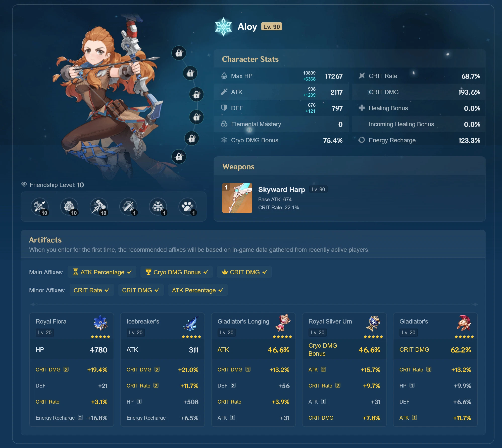
Task: Select the third talent icon with arrow
Action: click(99, 207)
